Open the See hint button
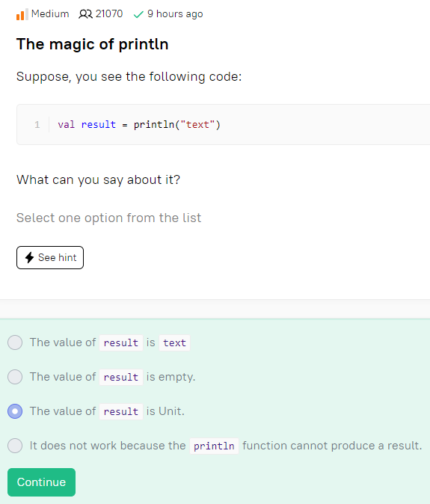 pyautogui.click(x=50, y=257)
